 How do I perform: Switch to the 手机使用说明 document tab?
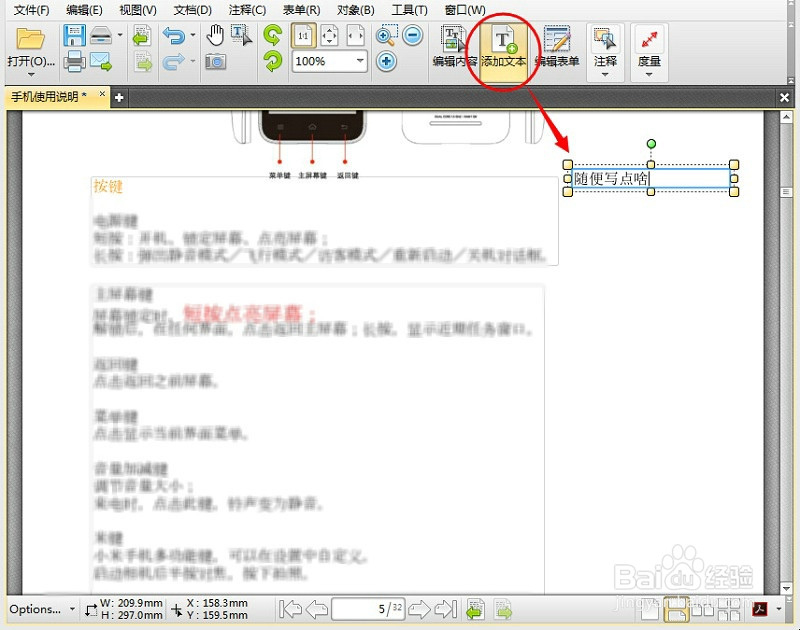coord(45,97)
